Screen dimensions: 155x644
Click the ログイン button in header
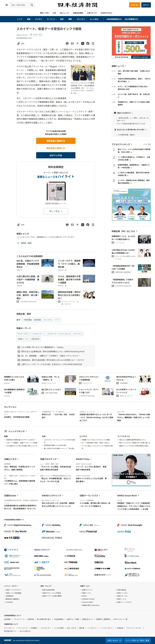coord(146,5)
